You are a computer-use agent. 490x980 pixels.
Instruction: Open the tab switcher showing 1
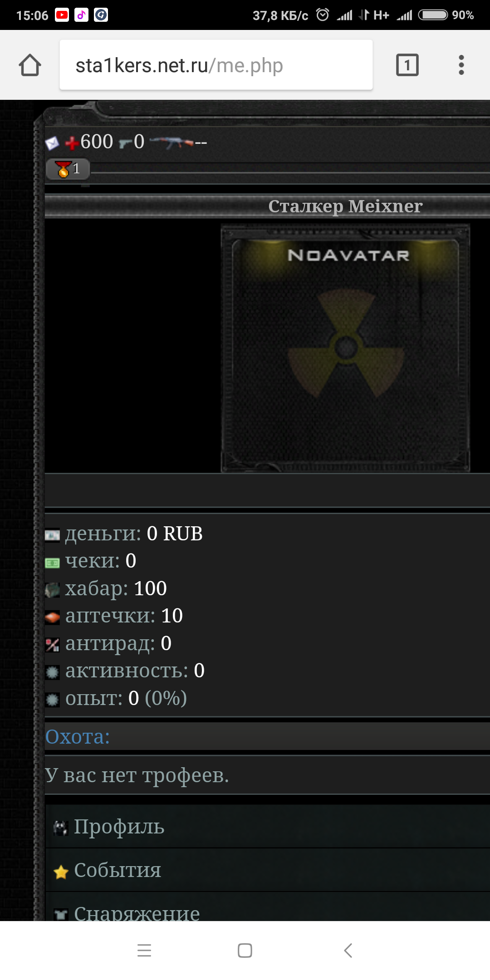pyautogui.click(x=407, y=65)
